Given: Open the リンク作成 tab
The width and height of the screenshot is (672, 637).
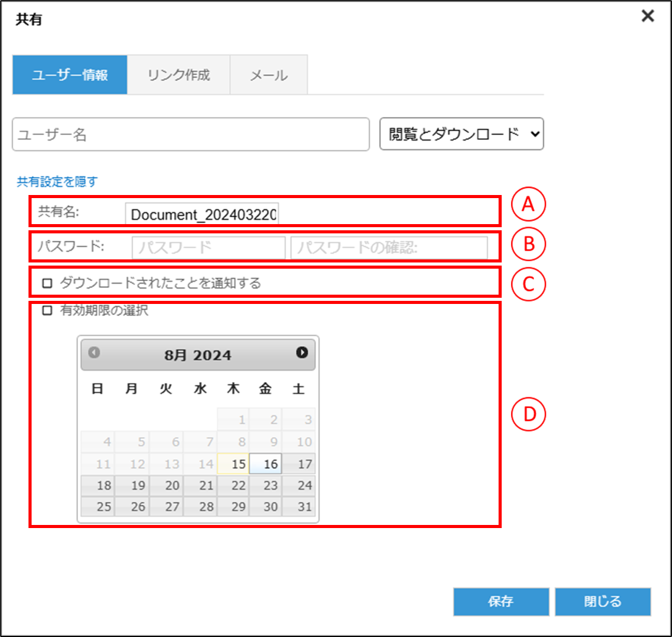Looking at the screenshot, I should pyautogui.click(x=179, y=74).
